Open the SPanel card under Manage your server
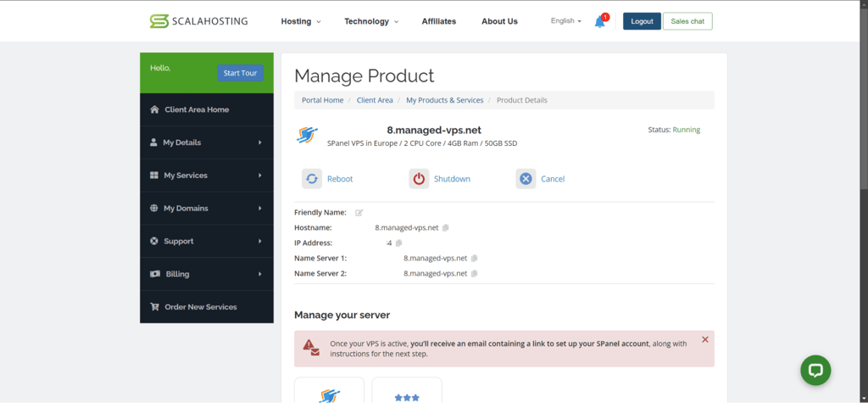 click(x=330, y=389)
